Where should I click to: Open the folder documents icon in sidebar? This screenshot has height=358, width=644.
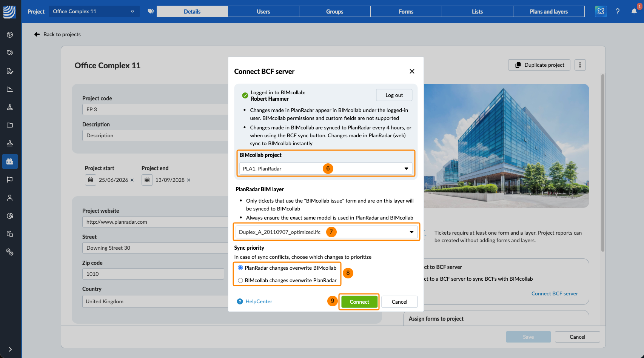(x=10, y=125)
